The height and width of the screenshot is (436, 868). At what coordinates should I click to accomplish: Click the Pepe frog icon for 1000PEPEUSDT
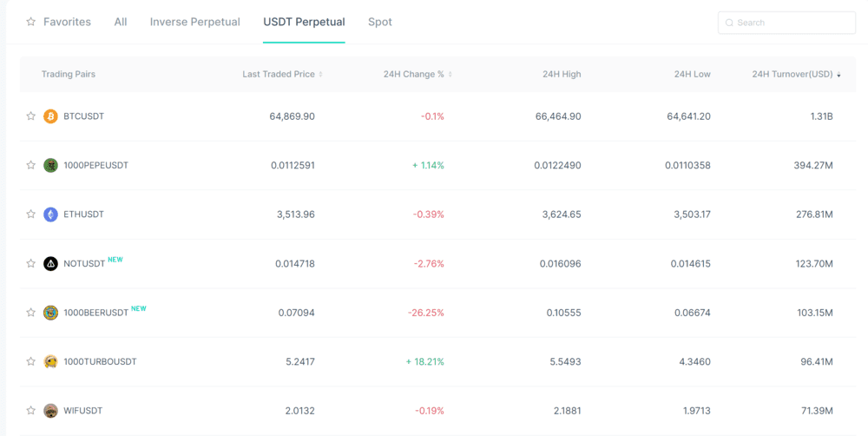click(50, 165)
